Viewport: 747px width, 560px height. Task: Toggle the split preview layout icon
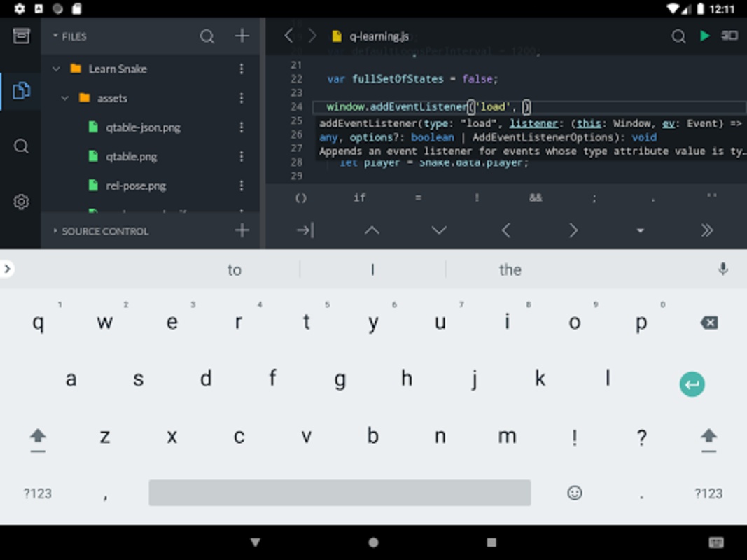point(729,36)
